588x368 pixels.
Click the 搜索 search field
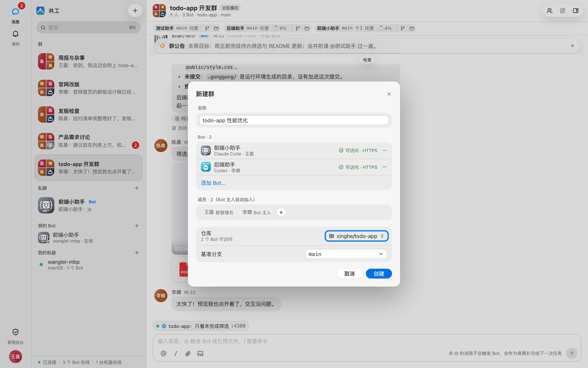(x=88, y=28)
